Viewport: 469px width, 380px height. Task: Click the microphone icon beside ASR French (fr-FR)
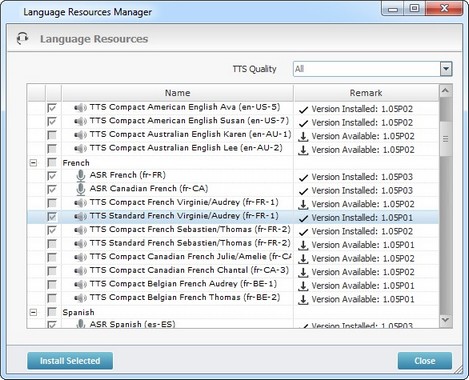[80, 176]
